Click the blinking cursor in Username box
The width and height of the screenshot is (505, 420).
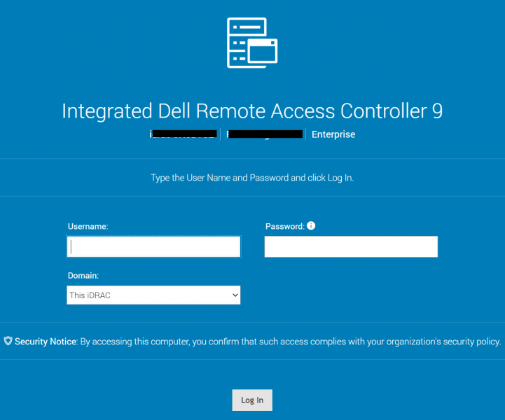(x=71, y=247)
